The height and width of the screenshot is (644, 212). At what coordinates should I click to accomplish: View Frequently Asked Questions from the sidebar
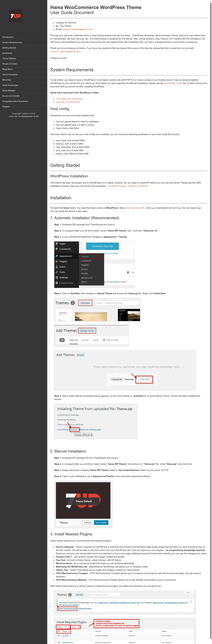click(x=23, y=101)
